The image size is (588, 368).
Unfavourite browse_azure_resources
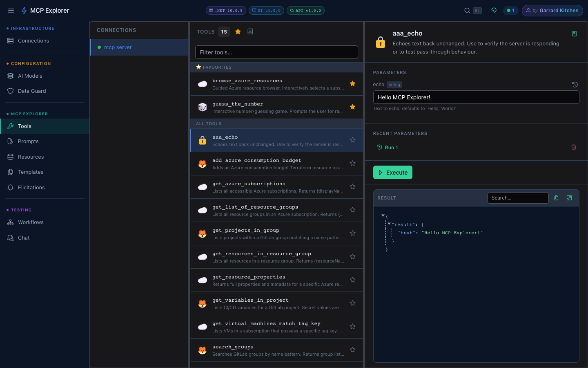click(352, 83)
